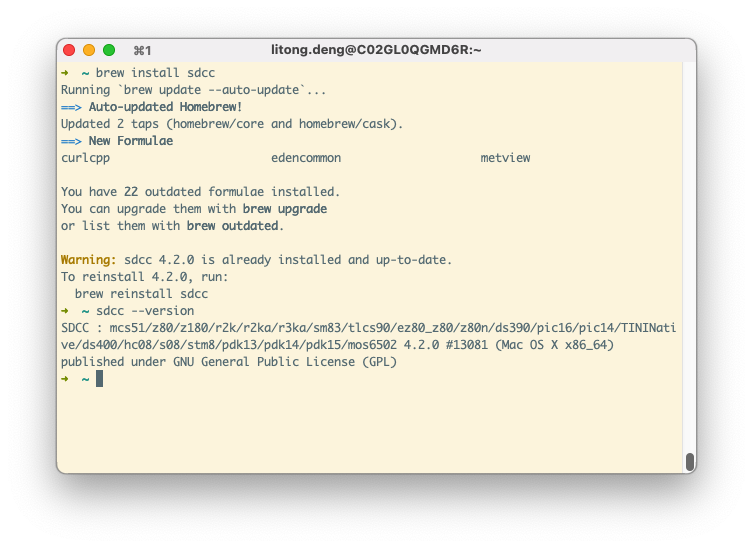Close the terminal window with red button
Image resolution: width=753 pixels, height=548 pixels.
coord(69,50)
